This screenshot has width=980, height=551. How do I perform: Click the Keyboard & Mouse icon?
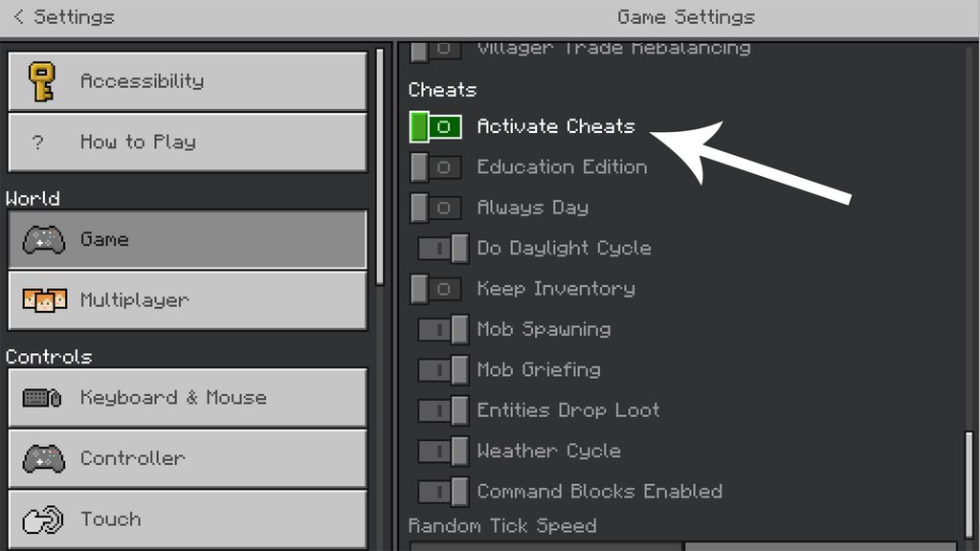43,398
